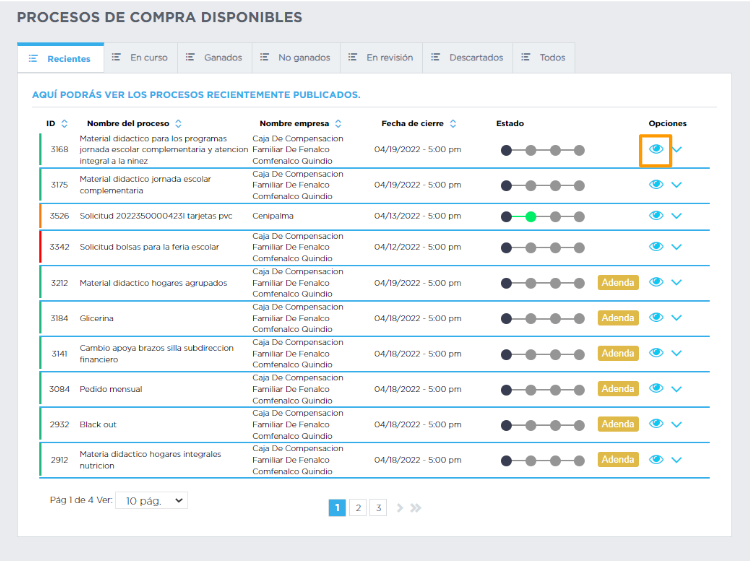This screenshot has width=750, height=561.
Task: Click 'Solicitud 2022350000423I tarjetas pvc' text
Action: [x=156, y=216]
